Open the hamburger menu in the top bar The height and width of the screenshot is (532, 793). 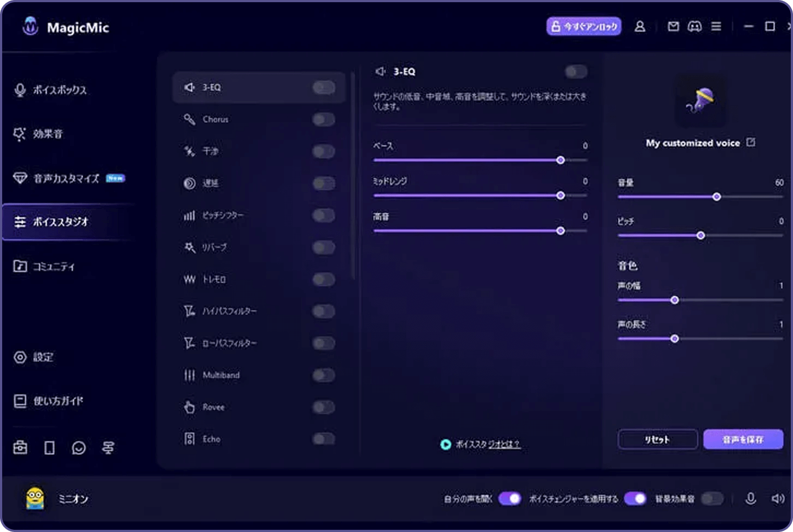click(716, 26)
